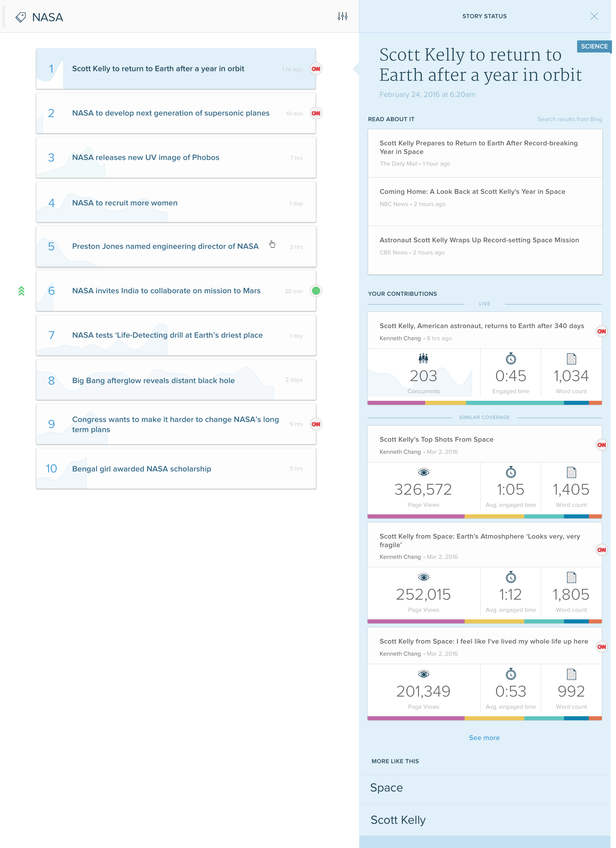Open the filter sliders icon
Screen dimensions: 616x848
pyautogui.click(x=342, y=16)
